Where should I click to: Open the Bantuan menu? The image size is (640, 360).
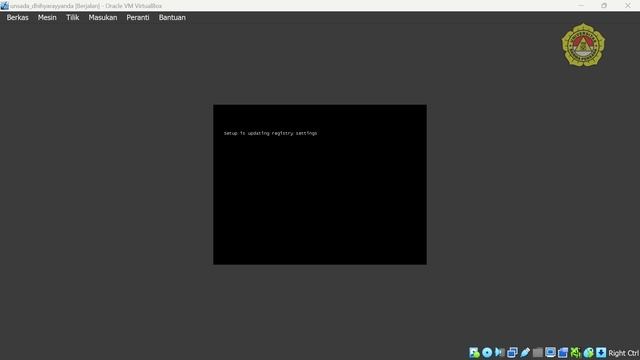click(x=172, y=18)
